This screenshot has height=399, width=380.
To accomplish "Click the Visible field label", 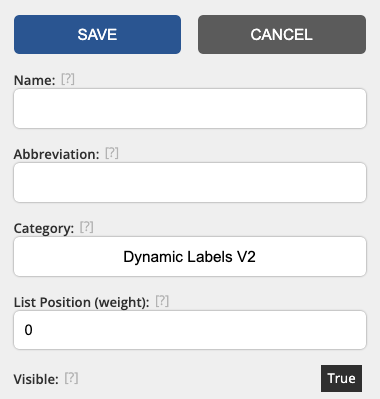I will (36, 379).
